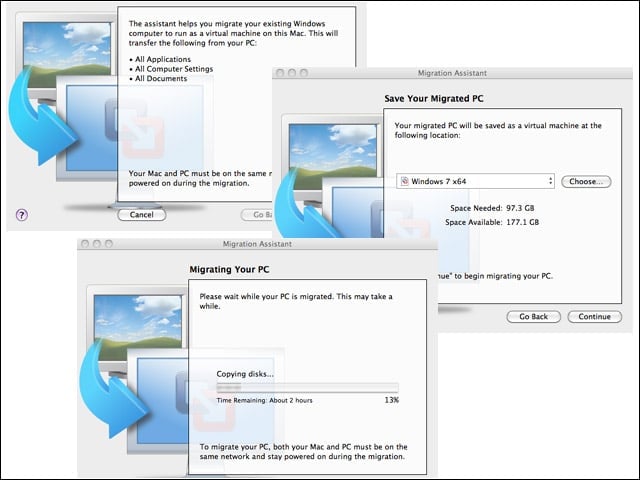This screenshot has height=480, width=640.
Task: Click the "Copying disks..." status text
Action: pos(245,374)
